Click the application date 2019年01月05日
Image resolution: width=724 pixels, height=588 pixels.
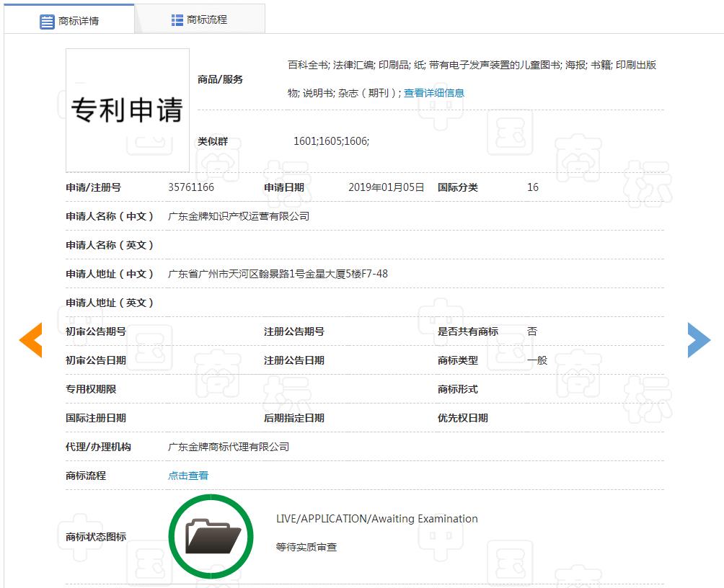pyautogui.click(x=386, y=187)
